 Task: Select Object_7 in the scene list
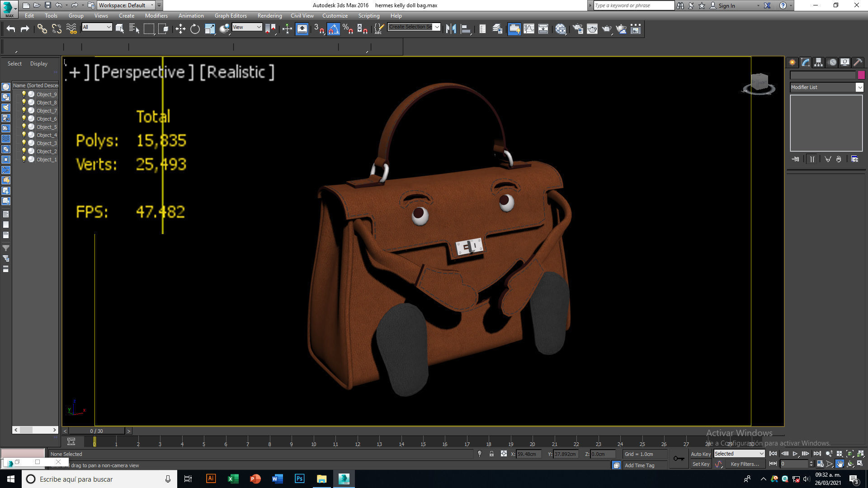click(x=47, y=111)
